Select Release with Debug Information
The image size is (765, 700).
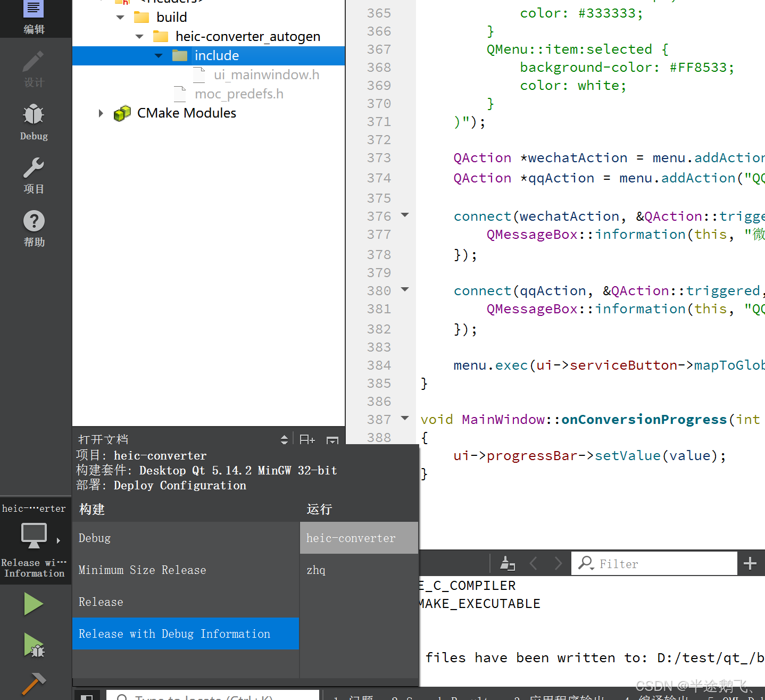tap(186, 634)
